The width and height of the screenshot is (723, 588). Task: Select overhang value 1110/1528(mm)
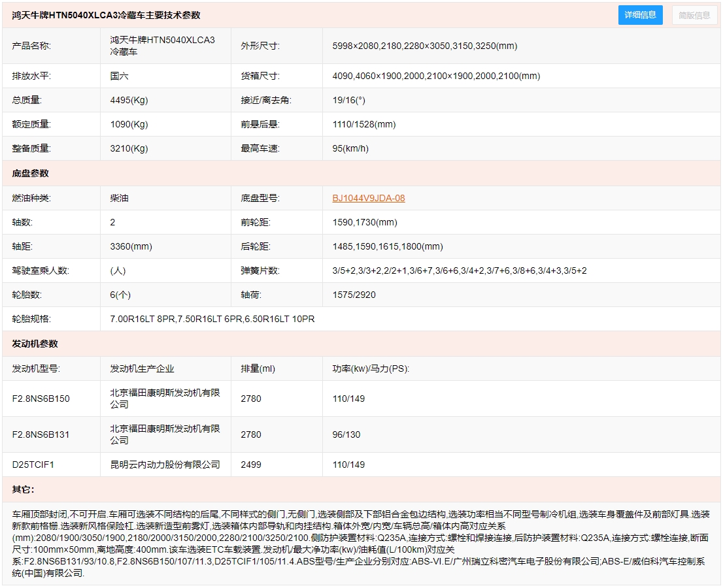(x=364, y=124)
